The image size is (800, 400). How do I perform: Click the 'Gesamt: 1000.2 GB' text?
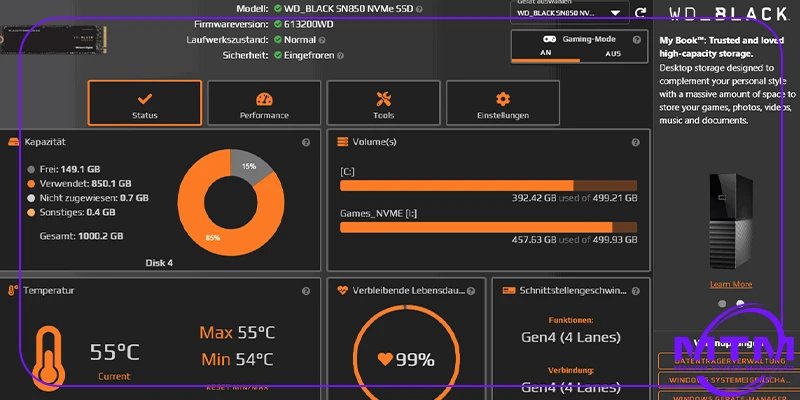tap(82, 236)
